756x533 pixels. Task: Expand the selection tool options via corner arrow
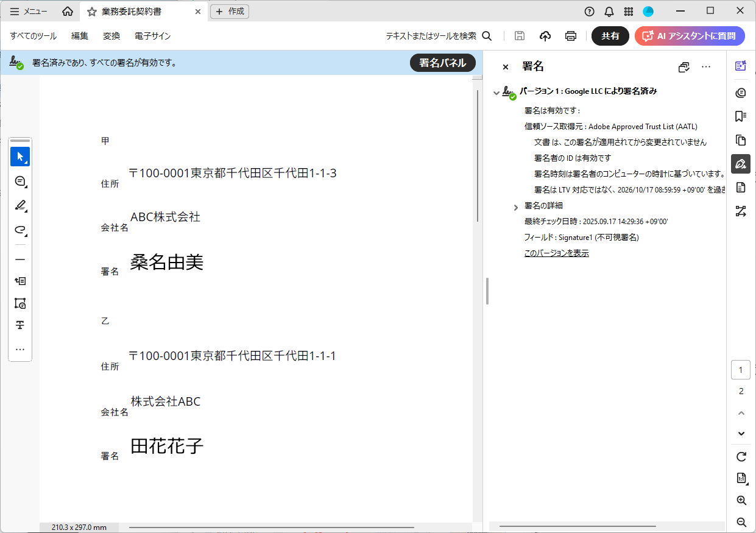(x=26, y=163)
